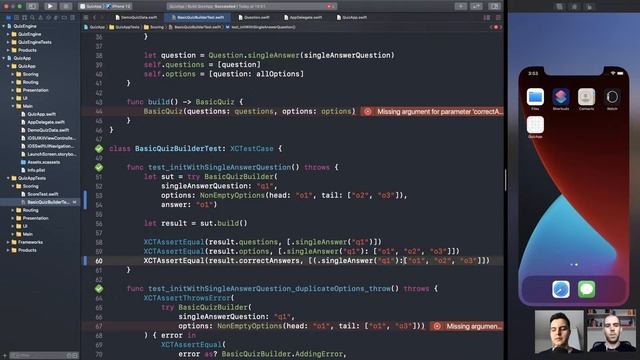Open the Contacts app in simulator
This screenshot has width=640, height=360.
pyautogui.click(x=586, y=97)
